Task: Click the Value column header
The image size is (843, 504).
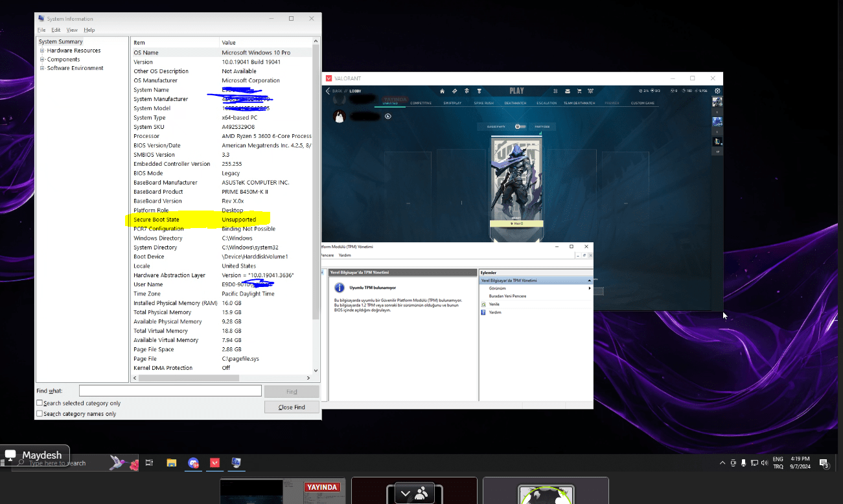Action: point(266,42)
